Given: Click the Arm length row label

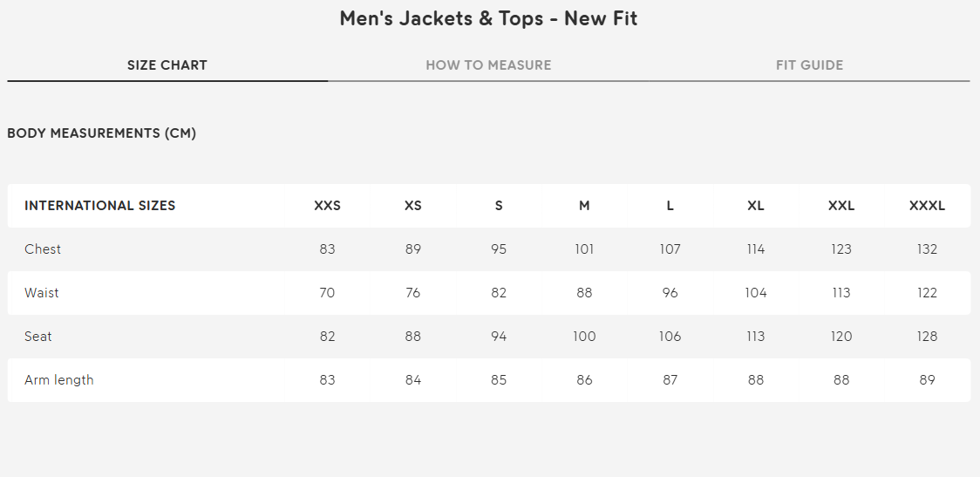Looking at the screenshot, I should tap(59, 380).
